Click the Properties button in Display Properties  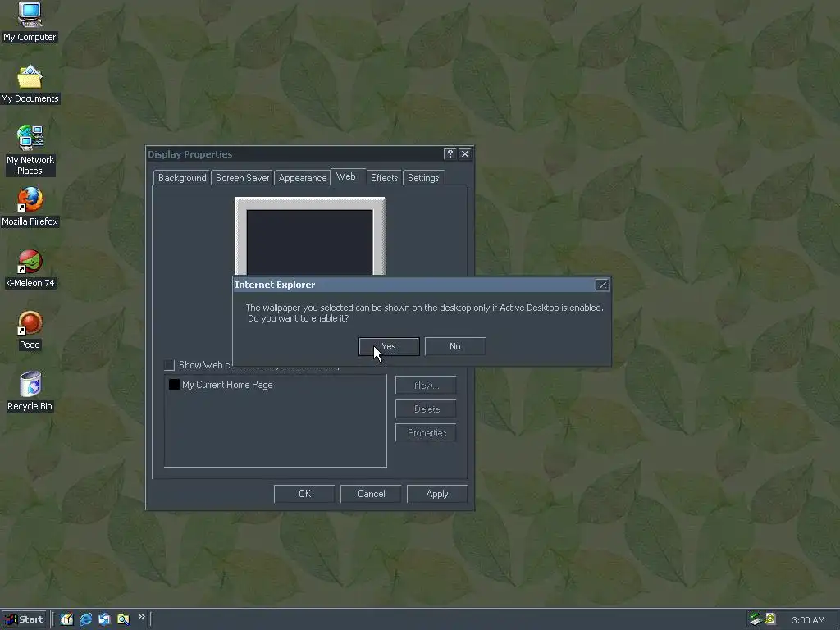tap(426, 433)
